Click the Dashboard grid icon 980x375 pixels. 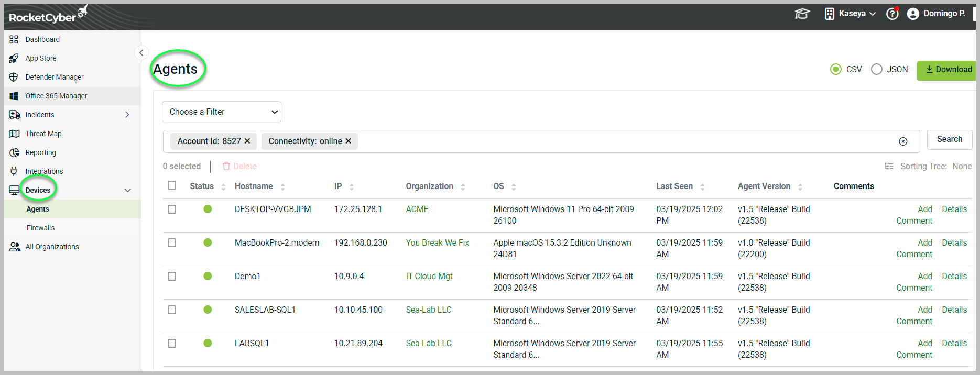(14, 39)
